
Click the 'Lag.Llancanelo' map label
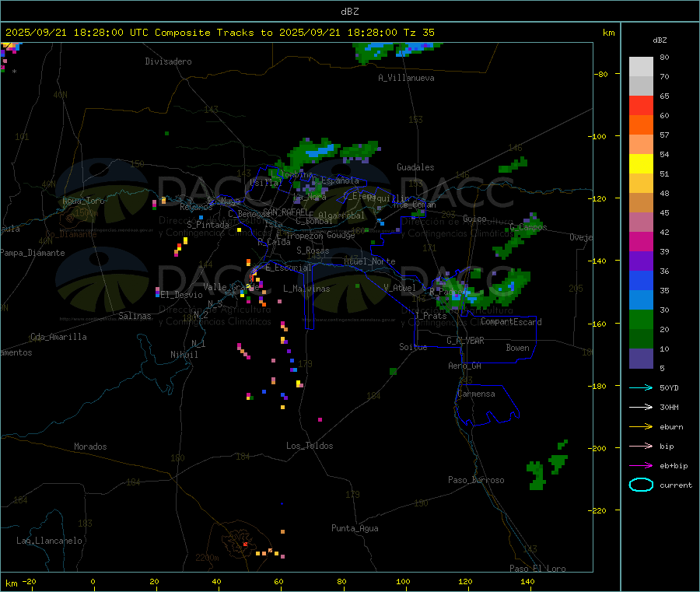point(50,541)
